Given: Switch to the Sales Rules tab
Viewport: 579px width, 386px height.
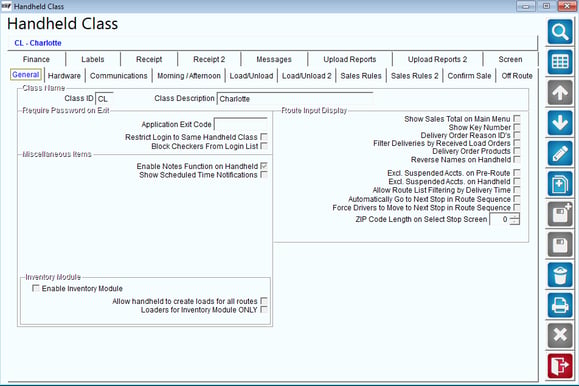Looking at the screenshot, I should tap(361, 76).
